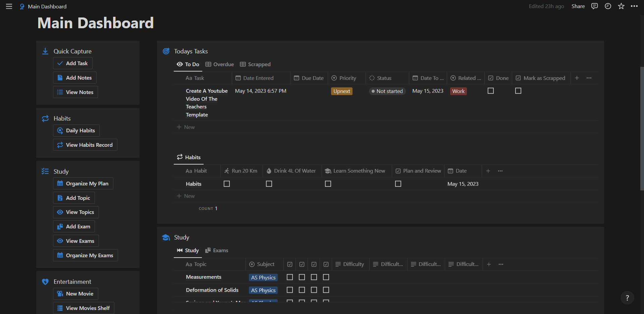
Task: Open View Habits Record button
Action: pyautogui.click(x=85, y=145)
